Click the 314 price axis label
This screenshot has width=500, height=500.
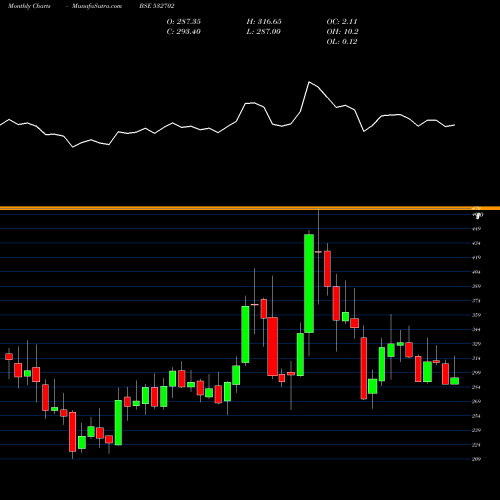click(477, 359)
